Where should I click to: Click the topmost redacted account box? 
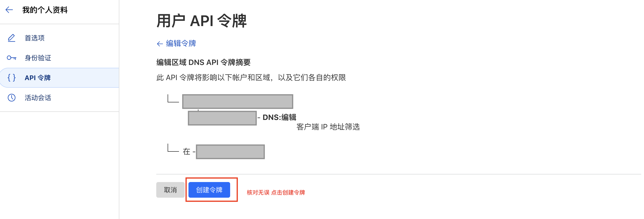pos(237,102)
